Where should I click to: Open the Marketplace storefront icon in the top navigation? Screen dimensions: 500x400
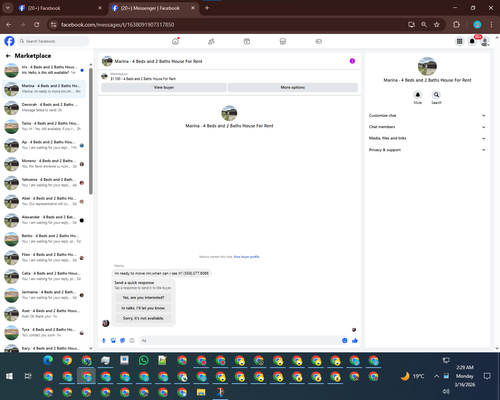[x=283, y=41]
